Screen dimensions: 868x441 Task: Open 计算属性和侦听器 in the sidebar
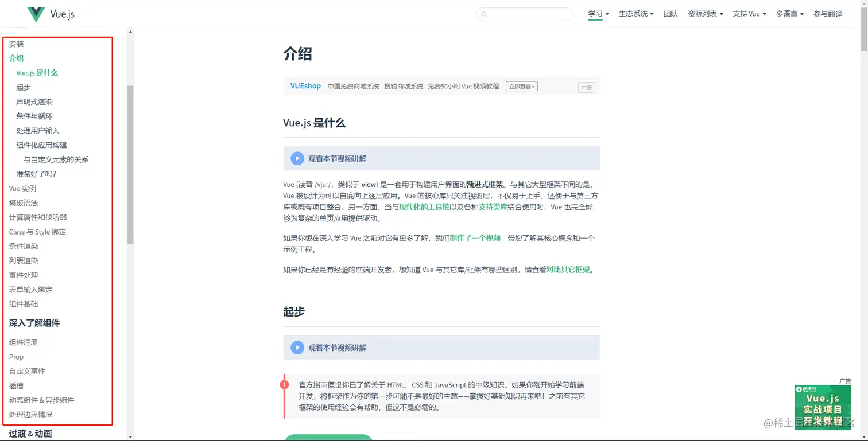38,217
